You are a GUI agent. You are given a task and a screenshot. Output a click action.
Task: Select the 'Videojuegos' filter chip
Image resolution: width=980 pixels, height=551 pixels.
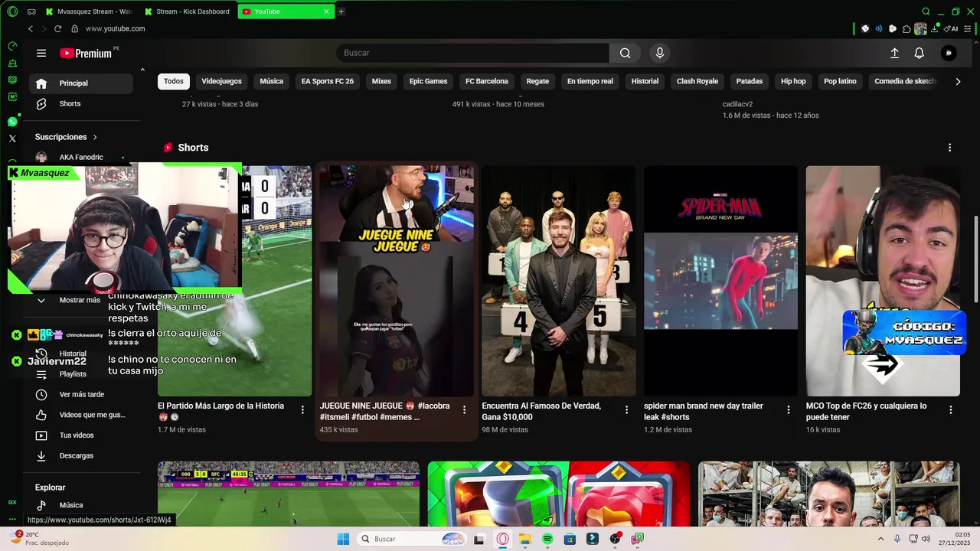[x=221, y=81]
